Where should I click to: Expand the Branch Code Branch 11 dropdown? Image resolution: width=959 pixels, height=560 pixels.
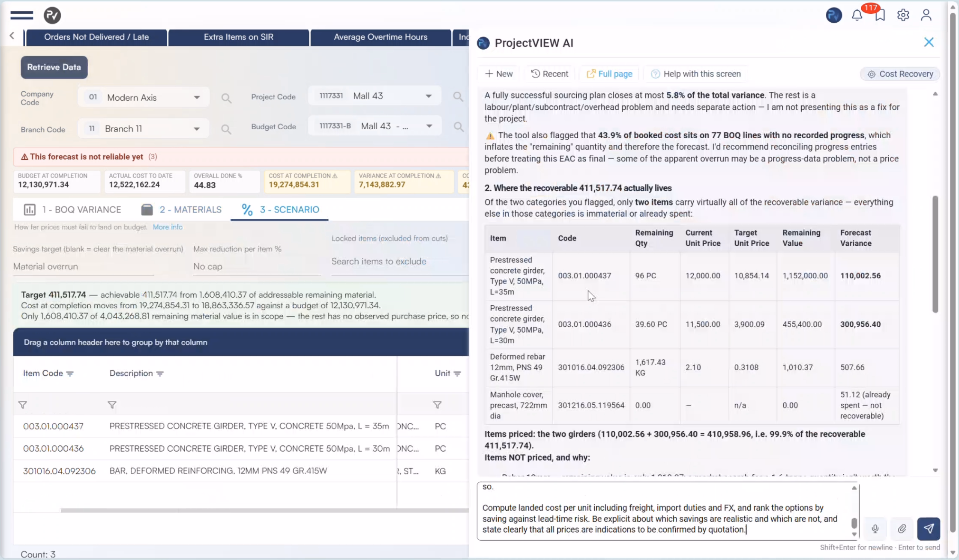point(197,129)
